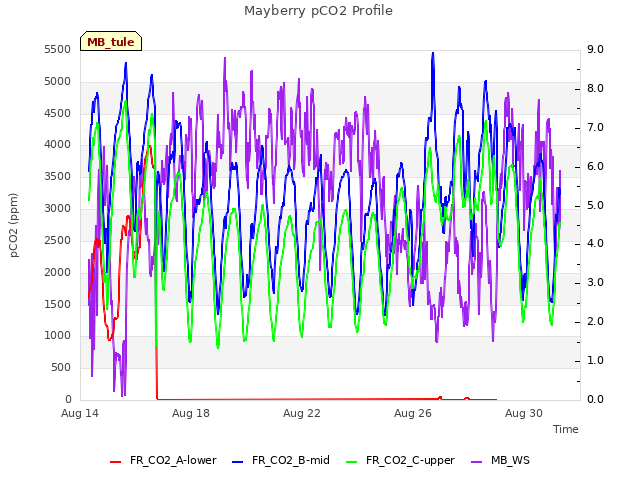Click the Aug 14 x-axis tick label
The image size is (640, 480).
pyautogui.click(x=80, y=413)
